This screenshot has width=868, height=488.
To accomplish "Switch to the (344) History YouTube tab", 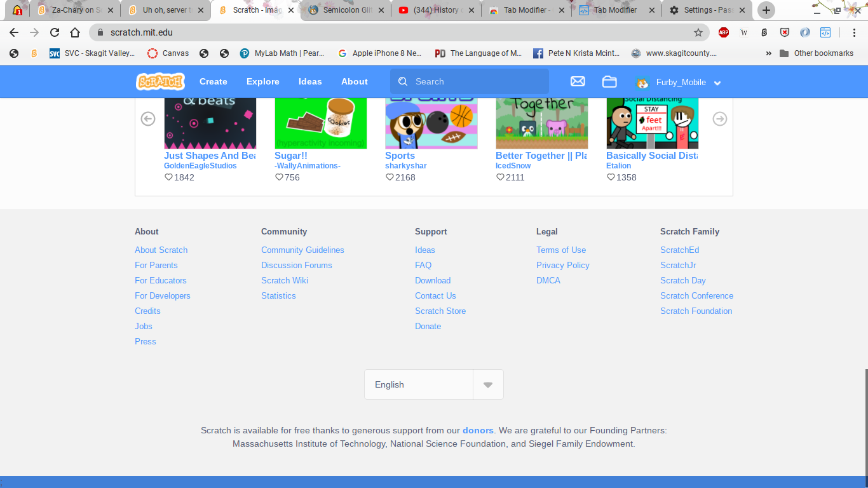I will pyautogui.click(x=436, y=10).
